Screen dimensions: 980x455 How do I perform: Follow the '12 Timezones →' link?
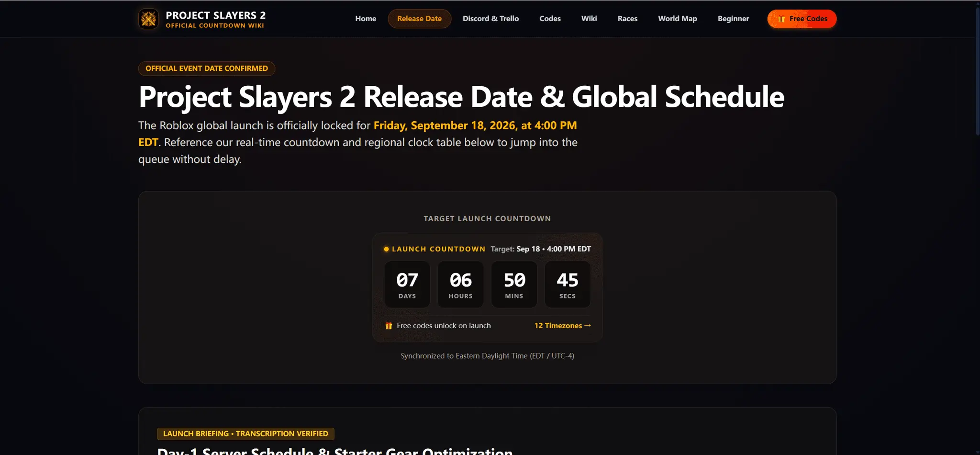(563, 326)
